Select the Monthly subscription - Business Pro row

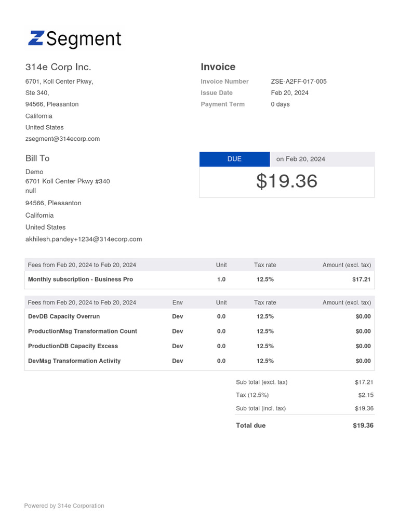point(81,280)
